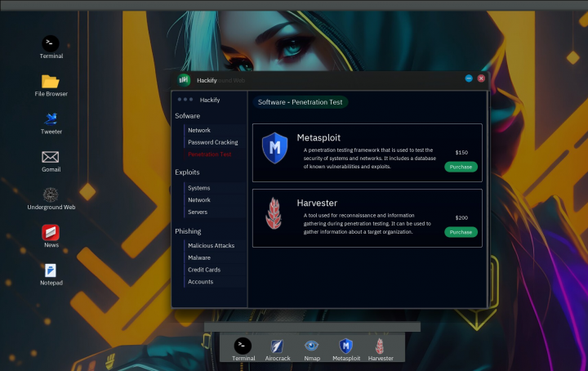Launch Harvester from the dock
The width and height of the screenshot is (588, 371).
380,346
